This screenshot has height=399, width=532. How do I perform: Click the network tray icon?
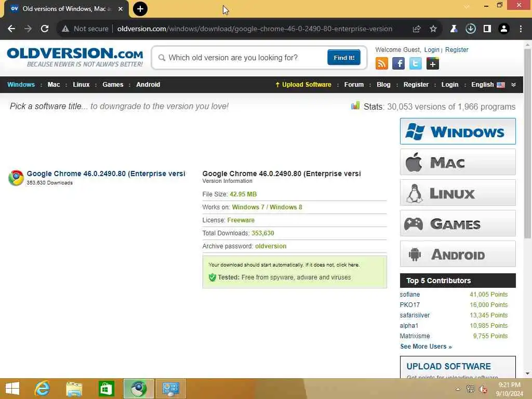click(470, 389)
